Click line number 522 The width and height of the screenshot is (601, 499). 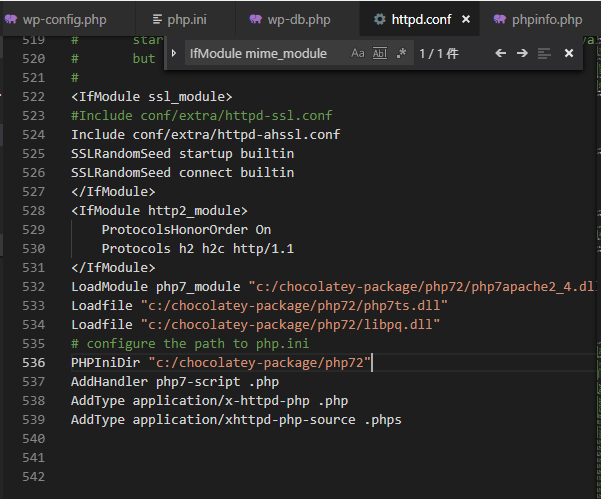click(x=33, y=97)
